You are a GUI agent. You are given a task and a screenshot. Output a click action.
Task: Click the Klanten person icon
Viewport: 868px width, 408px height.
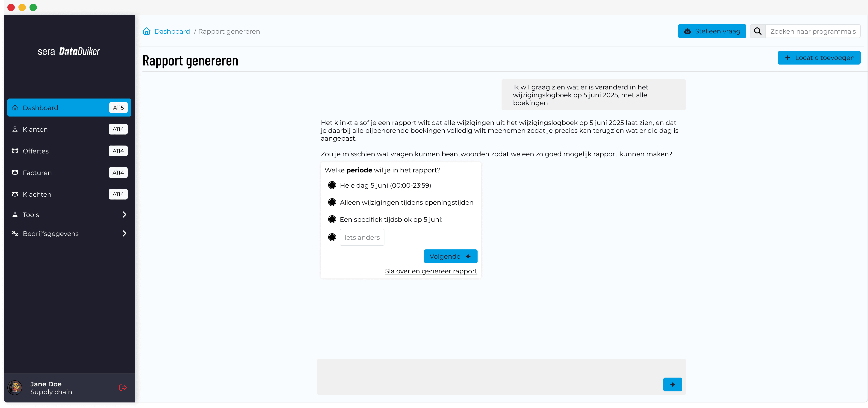[15, 129]
